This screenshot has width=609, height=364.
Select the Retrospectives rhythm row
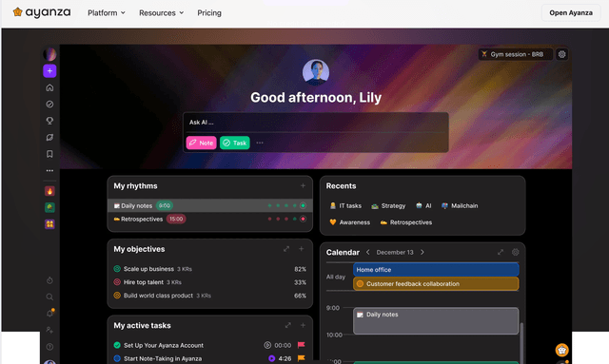click(209, 220)
